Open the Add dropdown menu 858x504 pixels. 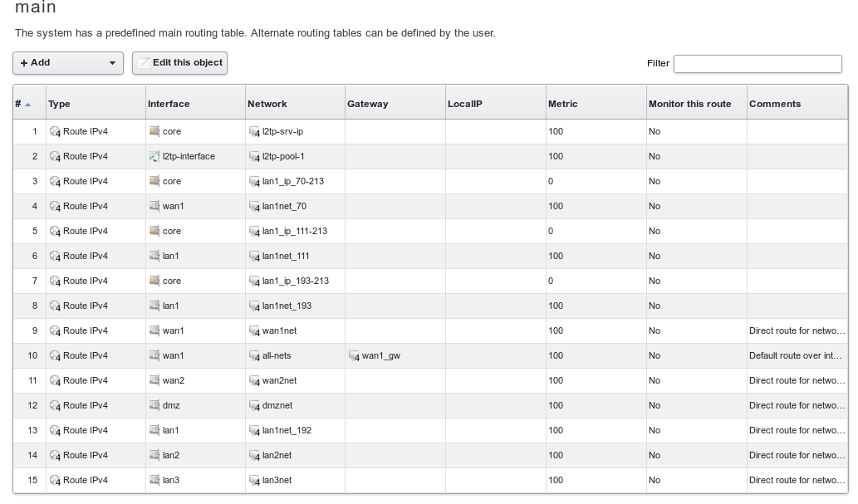[x=68, y=63]
